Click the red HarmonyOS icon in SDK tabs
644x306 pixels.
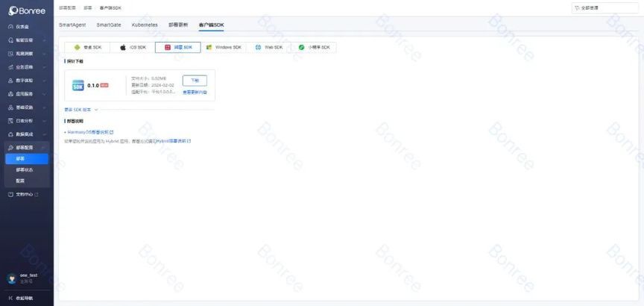168,47
